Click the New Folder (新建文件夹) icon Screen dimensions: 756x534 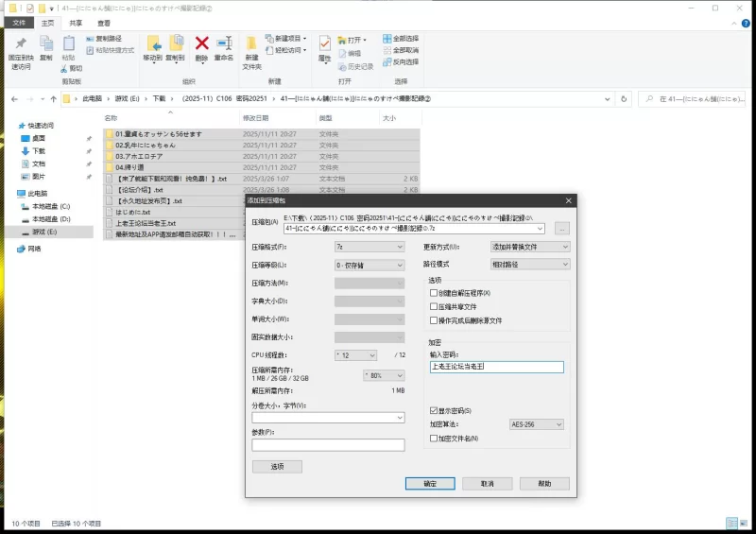click(251, 47)
